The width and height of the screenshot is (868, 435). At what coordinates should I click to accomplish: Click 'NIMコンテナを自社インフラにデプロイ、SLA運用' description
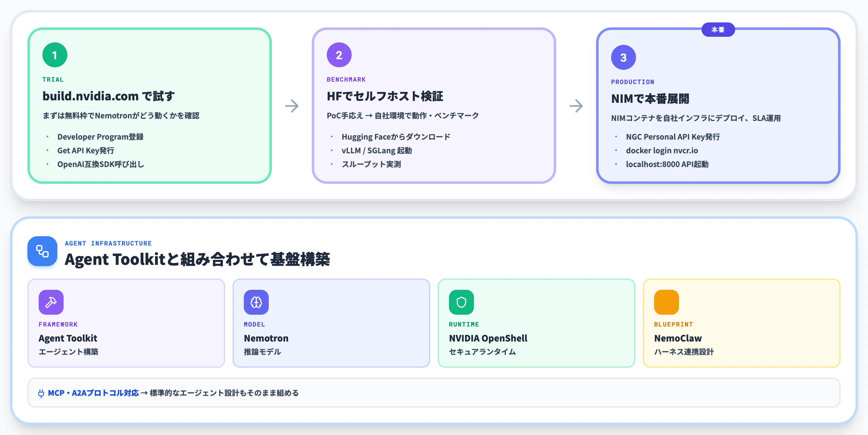(696, 118)
